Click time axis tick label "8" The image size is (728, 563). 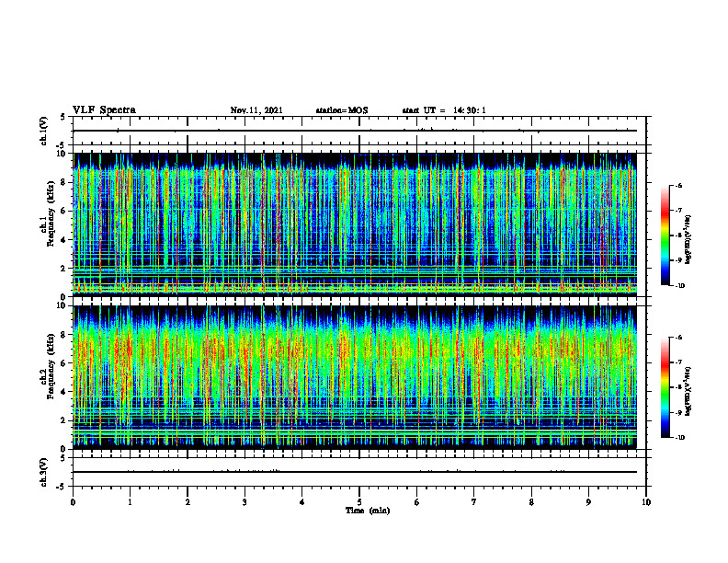(531, 502)
